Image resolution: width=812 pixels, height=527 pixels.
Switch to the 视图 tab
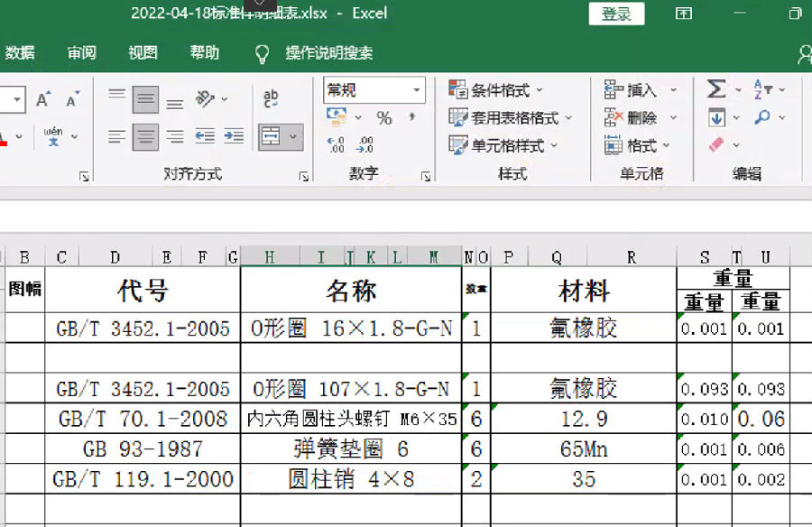point(143,53)
